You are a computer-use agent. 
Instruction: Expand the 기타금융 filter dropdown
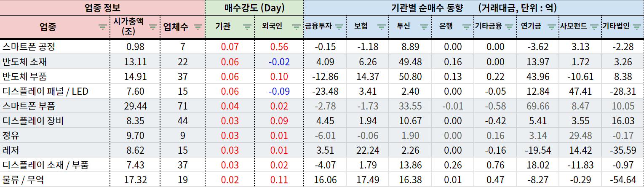pyautogui.click(x=509, y=27)
